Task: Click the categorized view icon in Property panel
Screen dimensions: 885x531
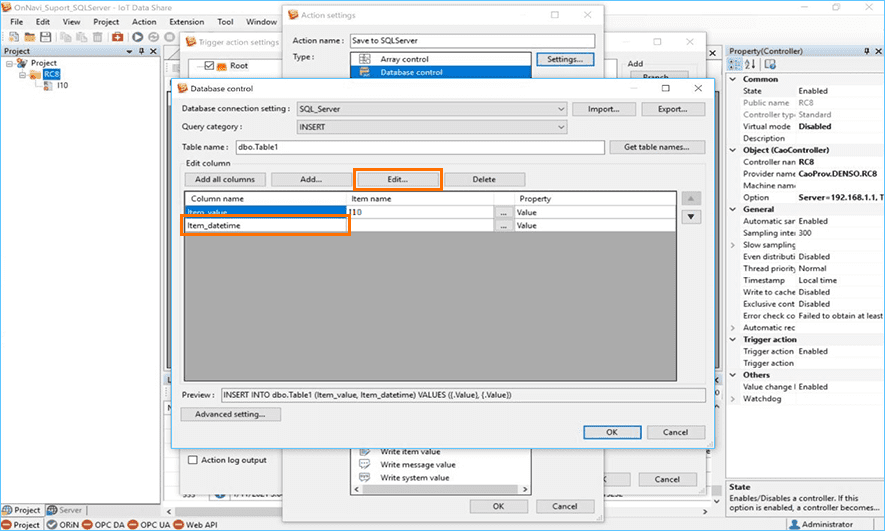Action: (737, 64)
